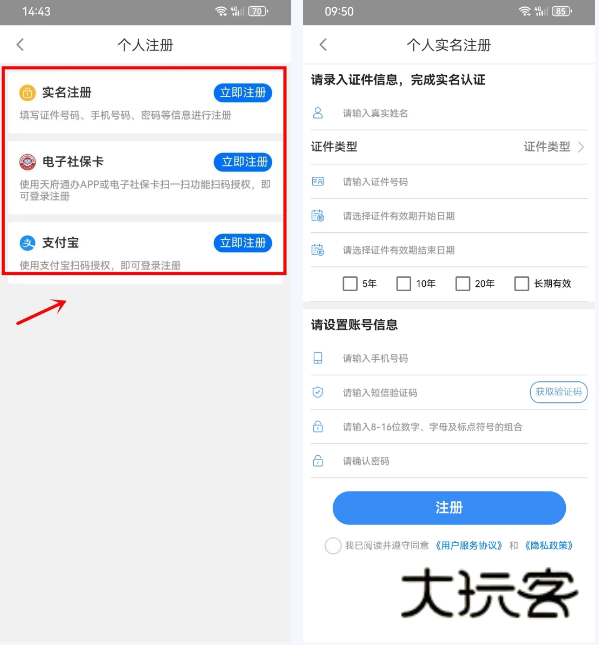Agree to terms via the round radio button

coord(333,545)
